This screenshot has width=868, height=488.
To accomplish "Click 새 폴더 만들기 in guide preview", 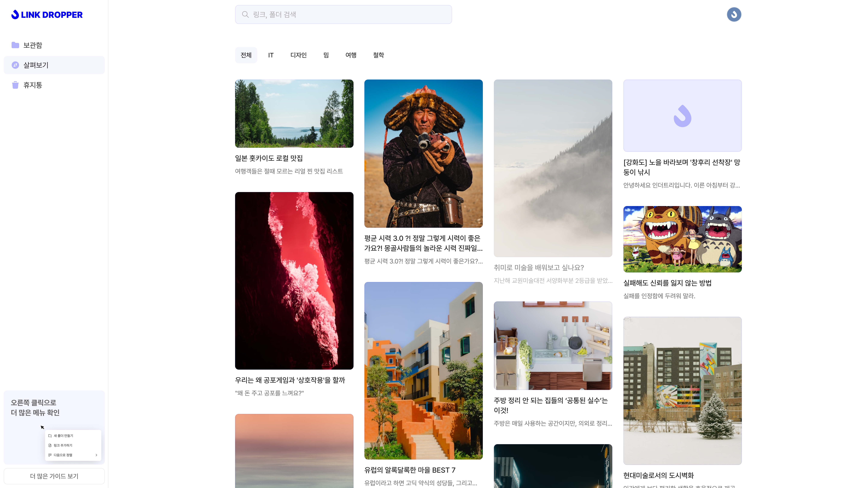I will [63, 436].
